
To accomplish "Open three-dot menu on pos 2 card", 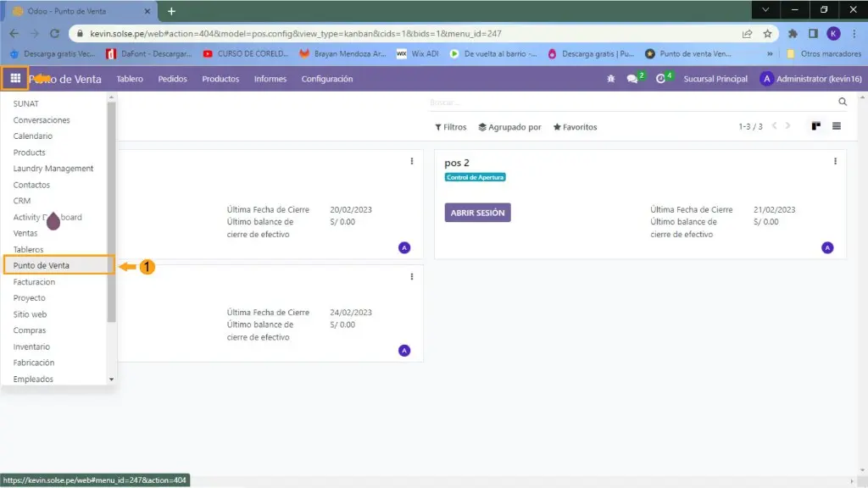I will point(835,161).
